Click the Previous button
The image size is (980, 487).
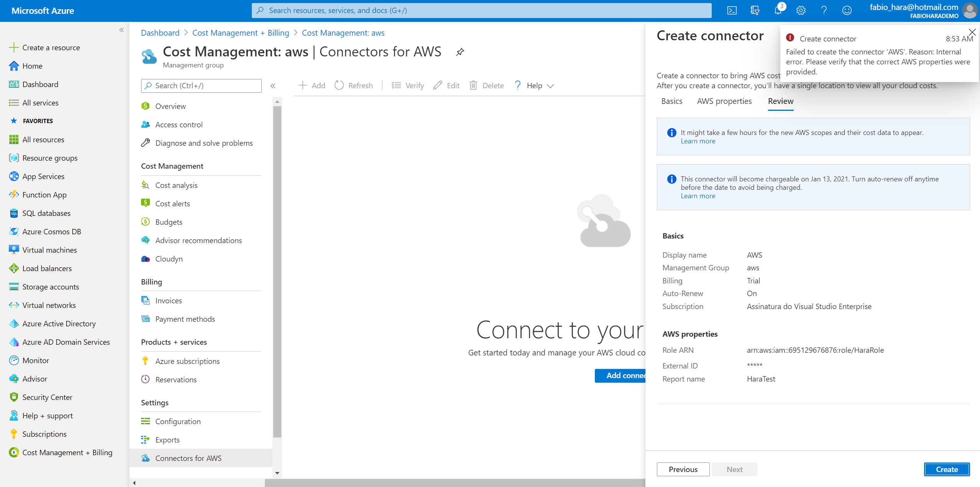point(683,469)
